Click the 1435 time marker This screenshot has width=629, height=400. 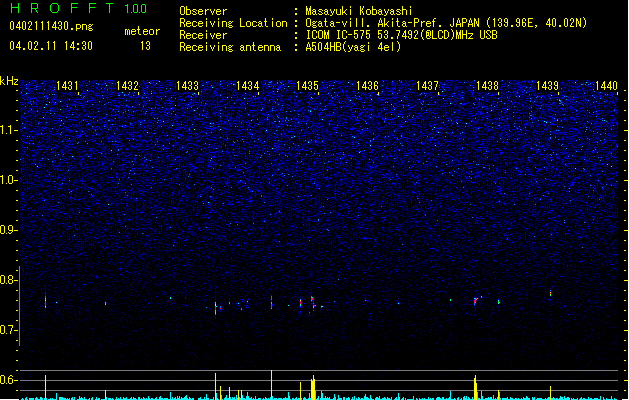[307, 85]
